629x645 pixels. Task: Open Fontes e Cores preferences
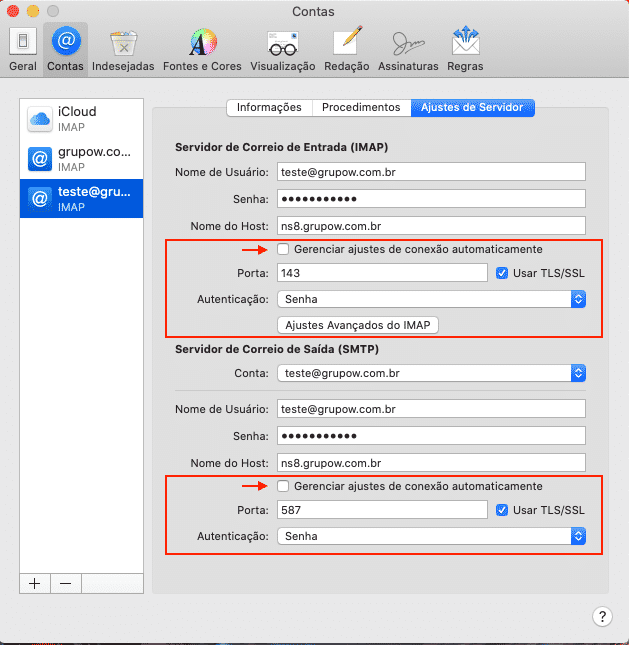pos(202,49)
